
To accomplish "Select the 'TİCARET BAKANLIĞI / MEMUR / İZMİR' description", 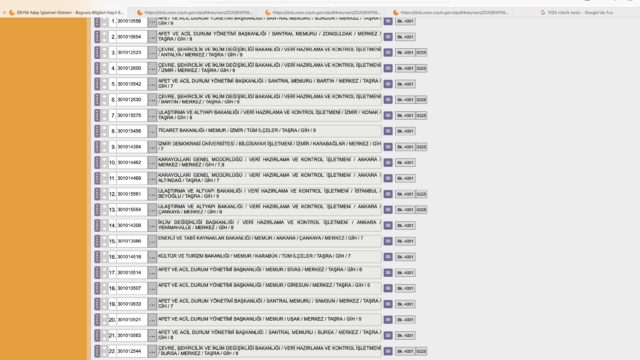I will [x=269, y=131].
